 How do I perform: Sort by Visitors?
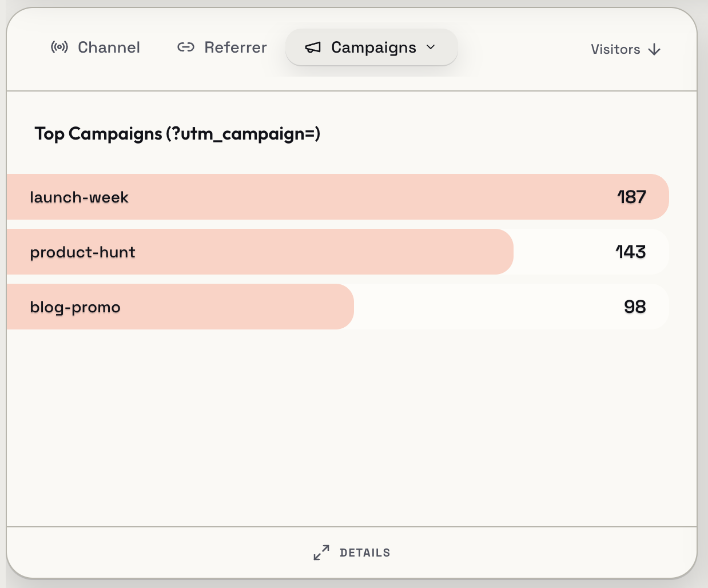pos(616,49)
